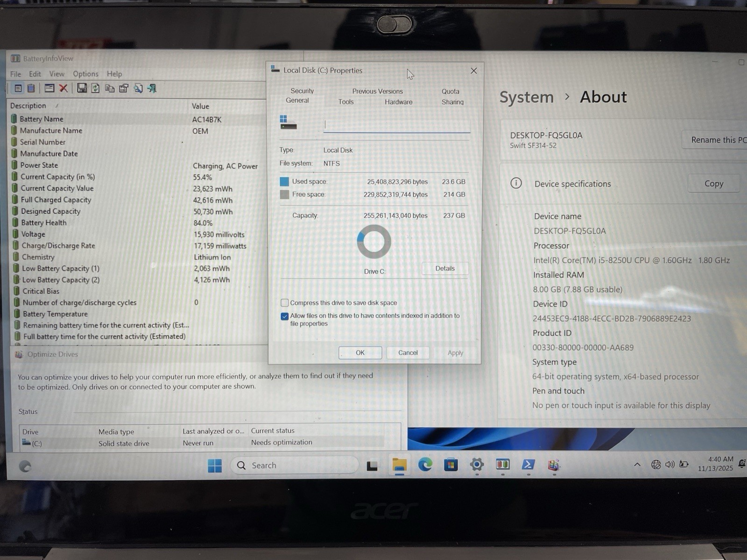Click the taskbar Search box
Screen dimensions: 747x560
[295, 465]
